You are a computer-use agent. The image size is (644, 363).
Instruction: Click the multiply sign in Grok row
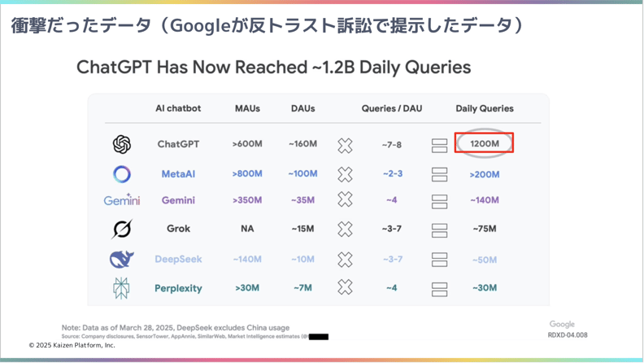pos(345,229)
